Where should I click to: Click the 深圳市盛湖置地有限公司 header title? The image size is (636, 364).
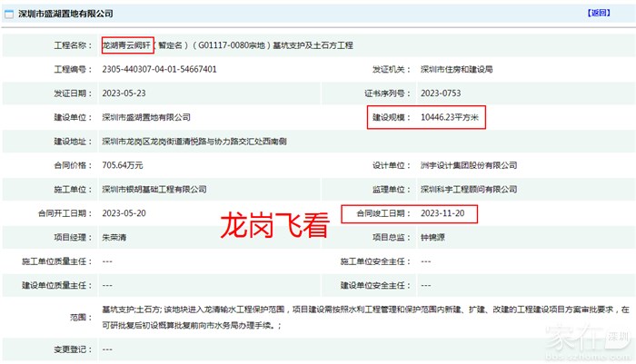(65, 15)
